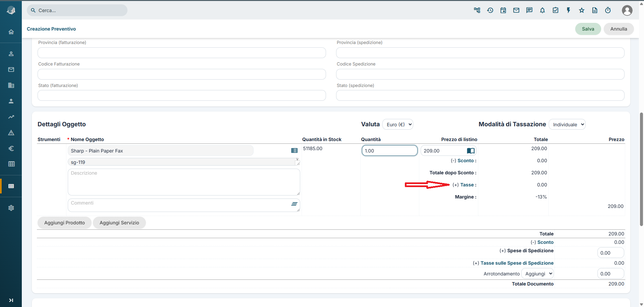644x307 pixels.
Task: Click Stato (fatturazione) input field
Action: 182,95
